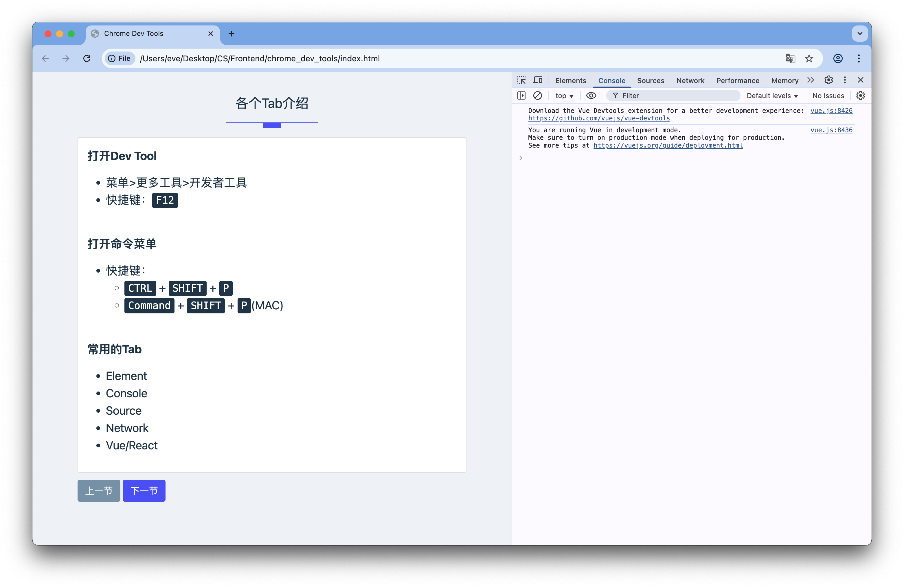Open more DevTools options menu
Image resolution: width=904 pixels, height=588 pixels.
click(845, 80)
